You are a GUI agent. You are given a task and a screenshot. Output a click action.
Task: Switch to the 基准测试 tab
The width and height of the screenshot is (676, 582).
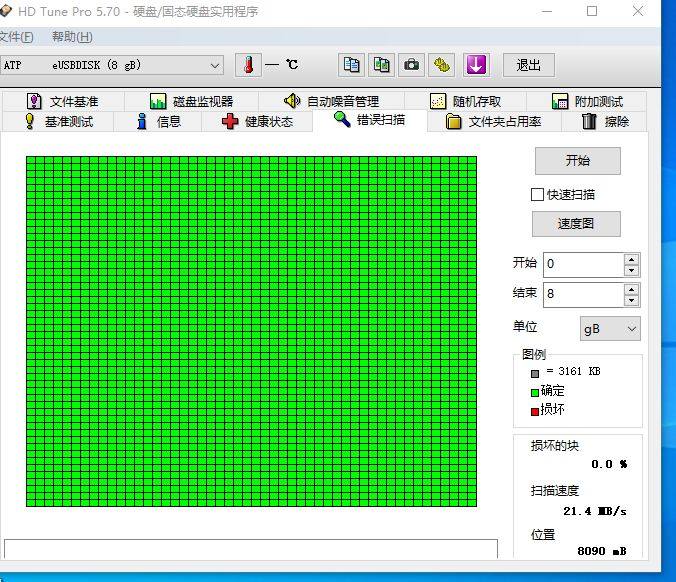(58, 122)
